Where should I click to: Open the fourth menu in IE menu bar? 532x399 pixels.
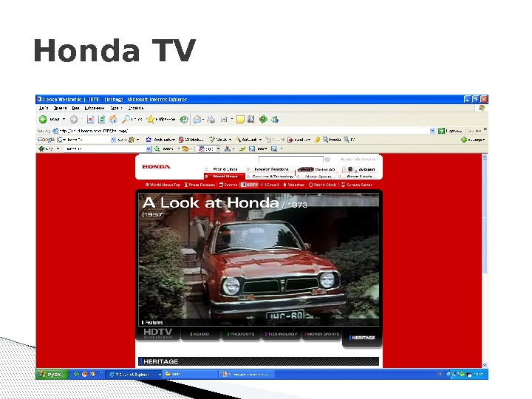coord(95,108)
